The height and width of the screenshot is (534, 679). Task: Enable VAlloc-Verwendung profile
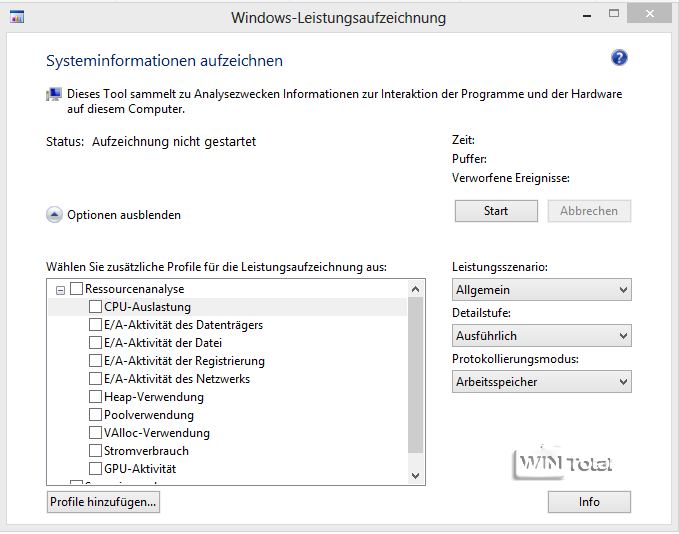click(95, 433)
